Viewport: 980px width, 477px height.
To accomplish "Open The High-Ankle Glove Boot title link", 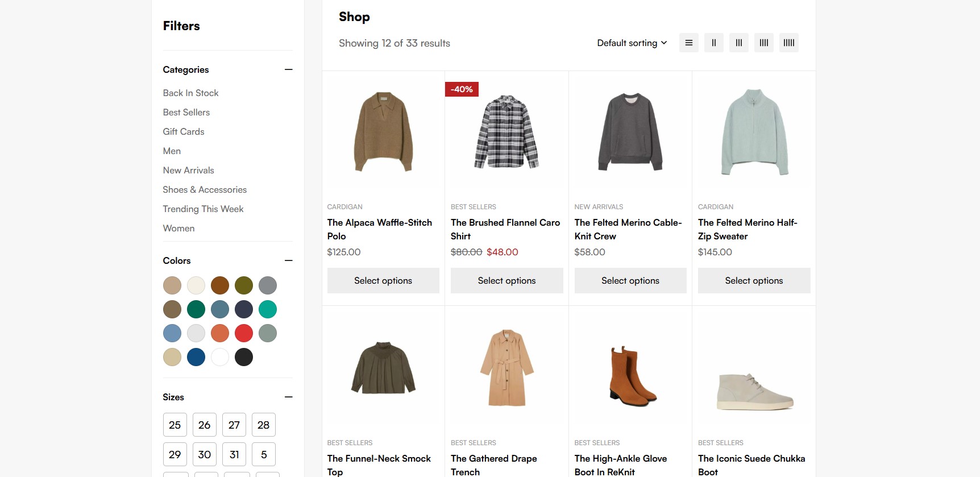I will (621, 465).
